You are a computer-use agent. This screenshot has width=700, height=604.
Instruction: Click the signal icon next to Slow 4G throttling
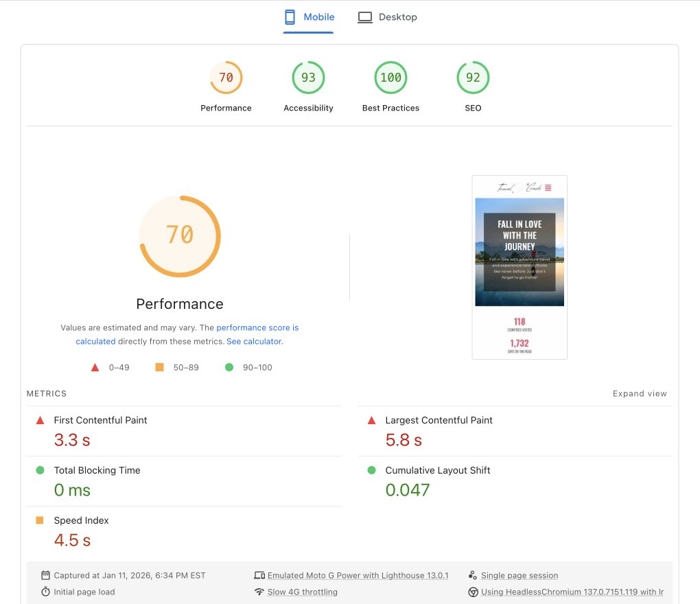pos(260,591)
